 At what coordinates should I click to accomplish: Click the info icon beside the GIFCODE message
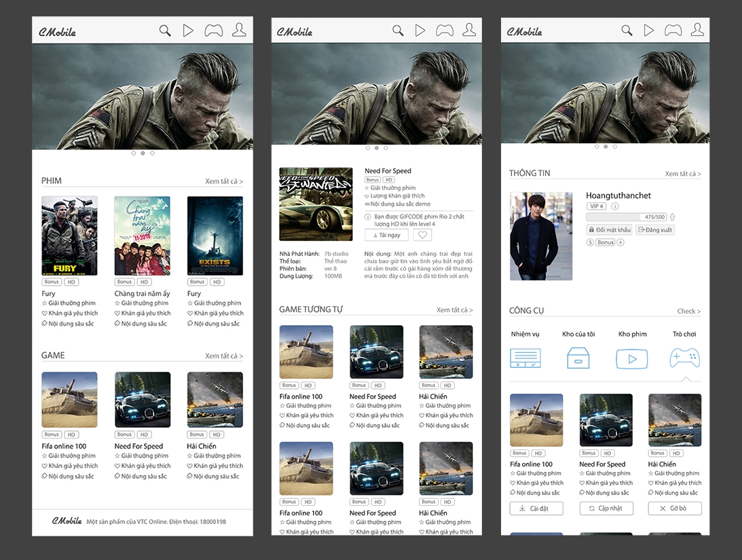368,217
